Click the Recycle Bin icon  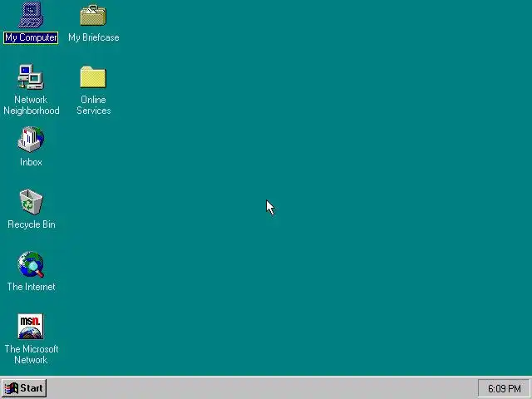click(x=31, y=202)
